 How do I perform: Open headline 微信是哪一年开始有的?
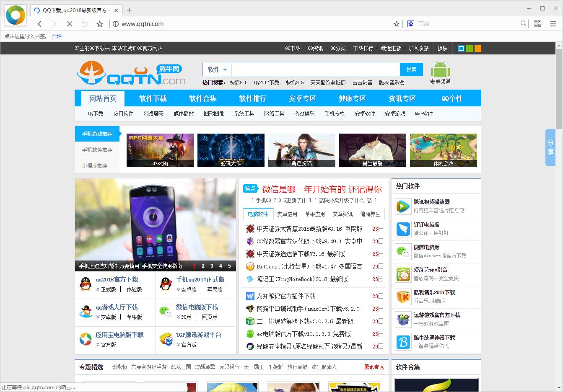(x=322, y=189)
